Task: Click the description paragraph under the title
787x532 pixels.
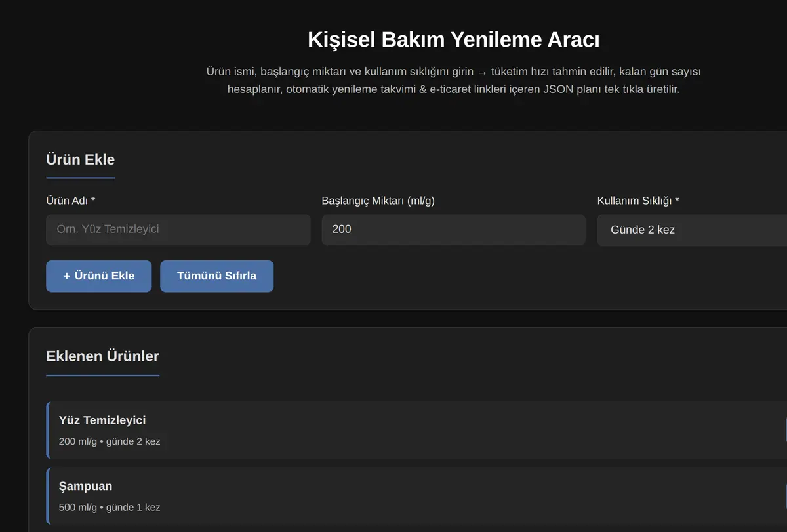Action: click(x=454, y=80)
